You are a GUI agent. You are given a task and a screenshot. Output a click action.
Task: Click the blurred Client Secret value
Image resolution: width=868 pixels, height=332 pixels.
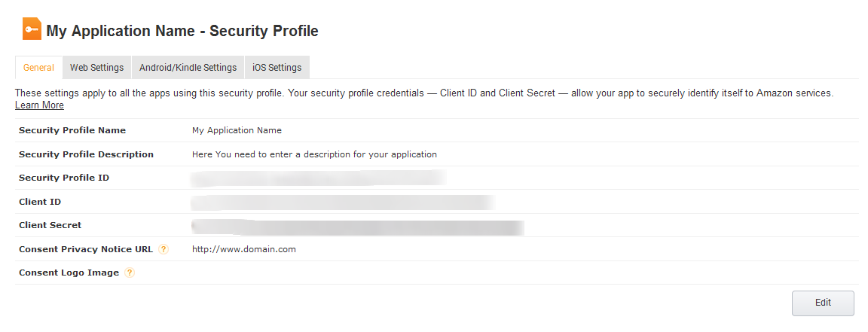click(x=358, y=226)
